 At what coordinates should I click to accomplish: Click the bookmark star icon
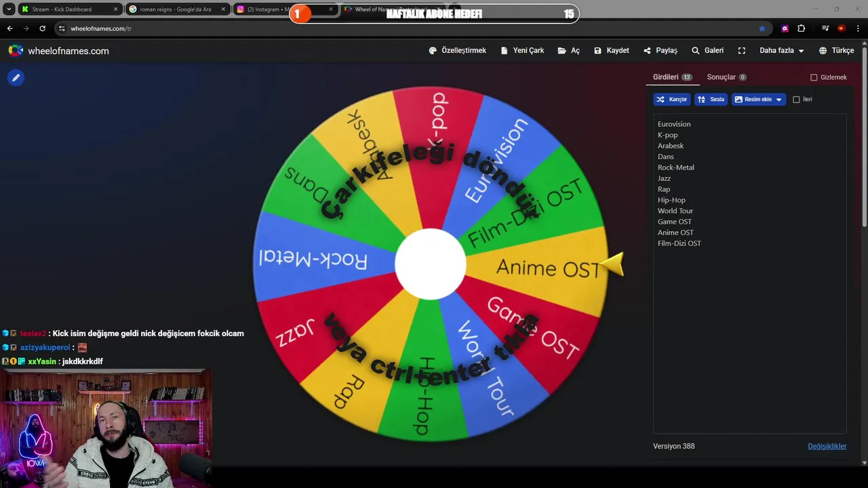pyautogui.click(x=762, y=28)
